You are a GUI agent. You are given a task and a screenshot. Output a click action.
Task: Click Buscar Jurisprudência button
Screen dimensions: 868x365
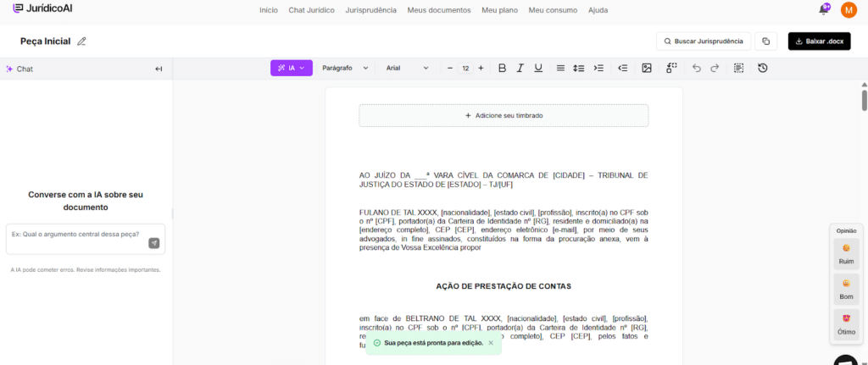pos(704,41)
